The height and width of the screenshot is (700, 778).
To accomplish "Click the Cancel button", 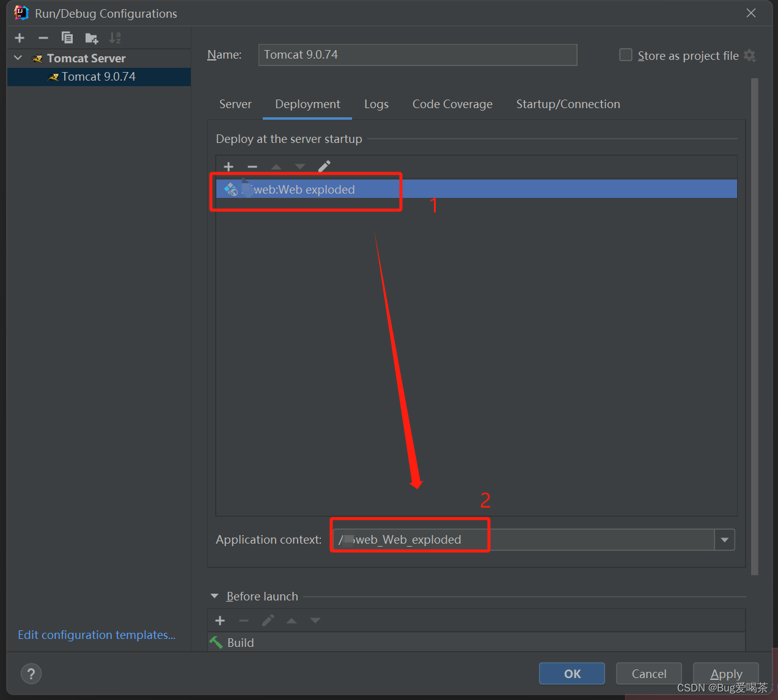I will [649, 674].
